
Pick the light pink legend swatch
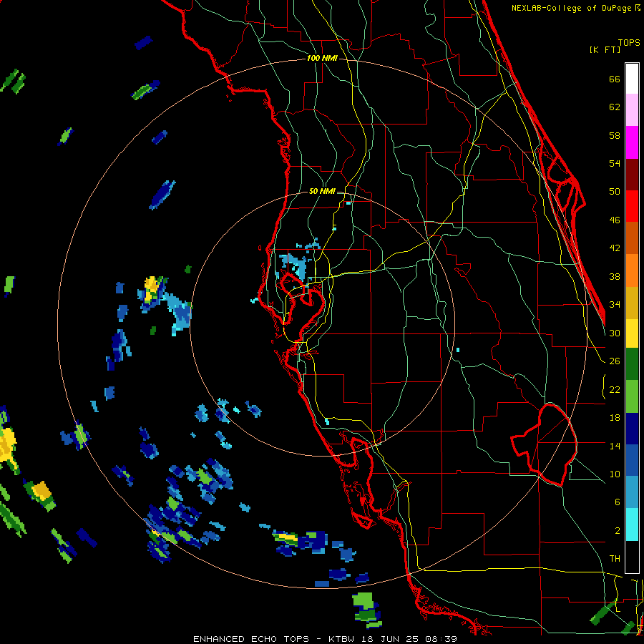(632, 109)
